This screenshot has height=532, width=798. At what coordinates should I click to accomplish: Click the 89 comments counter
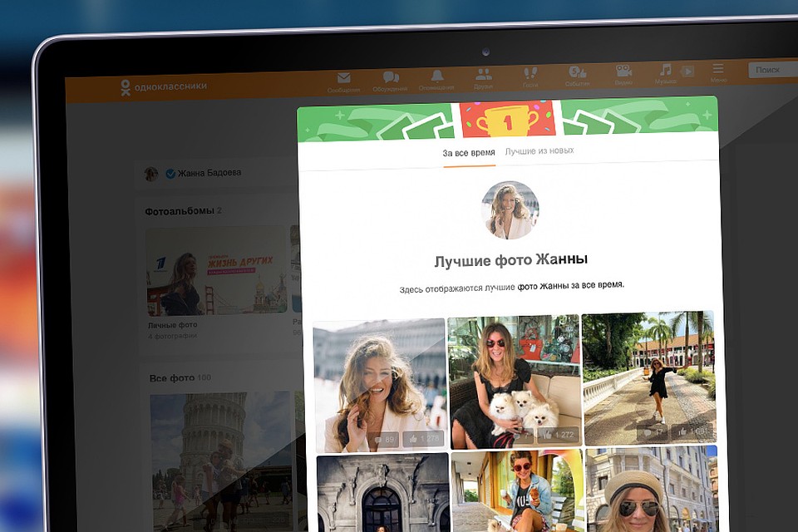point(385,440)
